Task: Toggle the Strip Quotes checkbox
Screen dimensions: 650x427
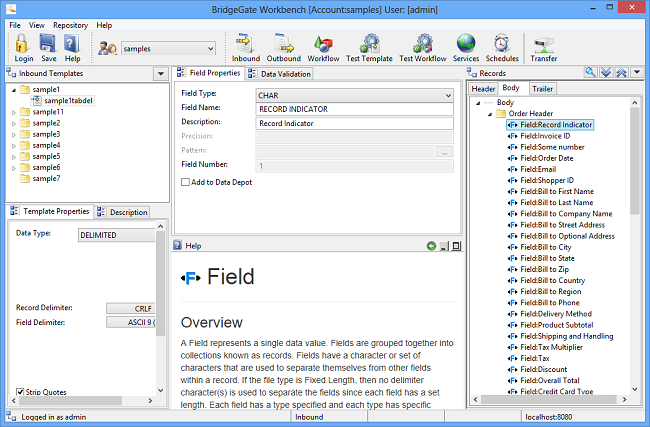Action: 21,391
